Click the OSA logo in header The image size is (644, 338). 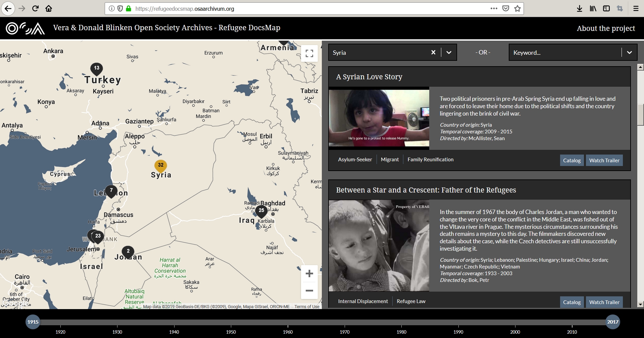[x=25, y=28]
